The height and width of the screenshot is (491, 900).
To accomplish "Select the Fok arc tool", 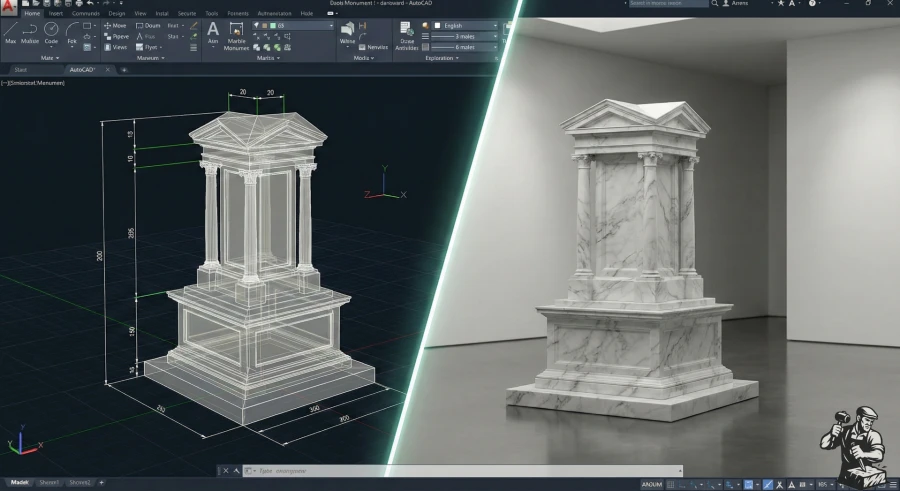I will coord(72,33).
